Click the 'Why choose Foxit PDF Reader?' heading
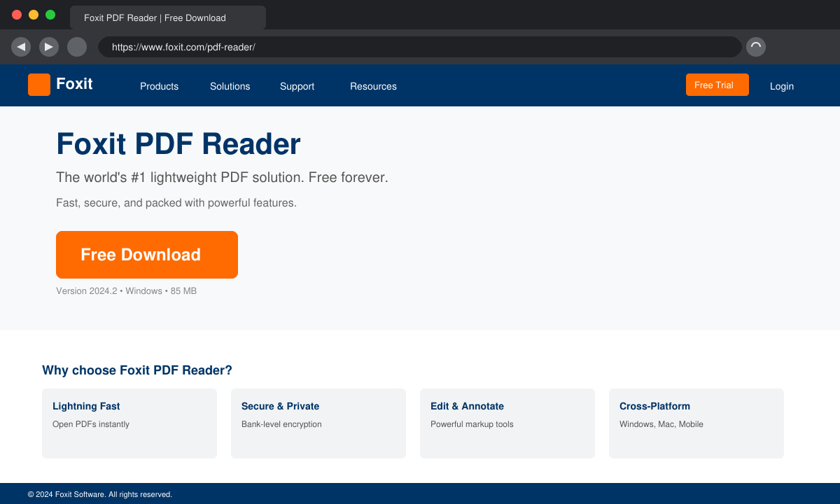Screen dimensions: 840x504 [137, 370]
